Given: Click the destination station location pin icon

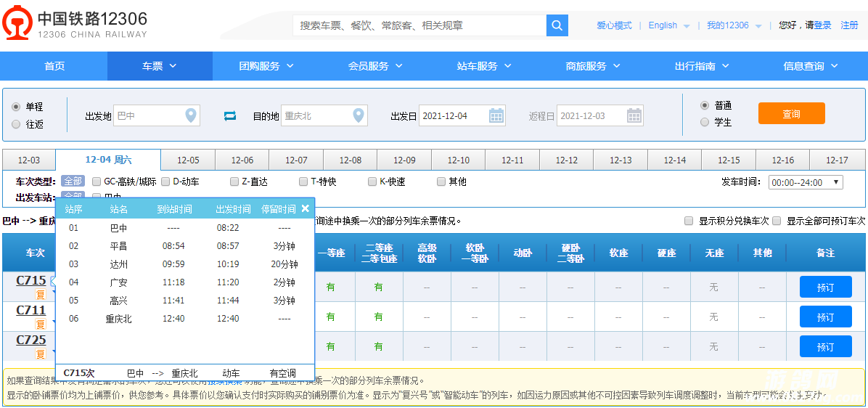Looking at the screenshot, I should [x=359, y=115].
